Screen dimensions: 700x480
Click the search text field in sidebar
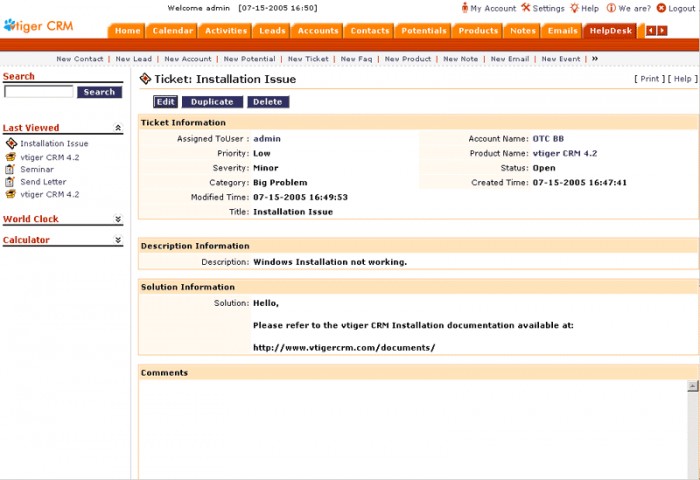(38, 92)
